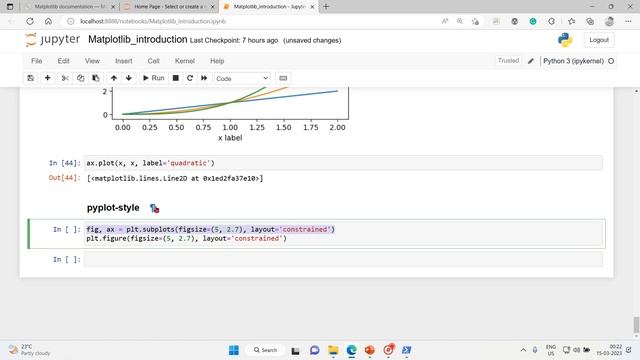This screenshot has height=360, width=640.
Task: Cut selected cells with scissors icon
Action: 65,78
